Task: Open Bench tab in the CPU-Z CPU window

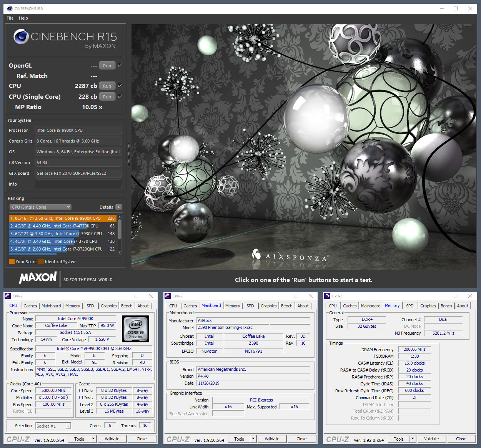Action: tap(127, 306)
